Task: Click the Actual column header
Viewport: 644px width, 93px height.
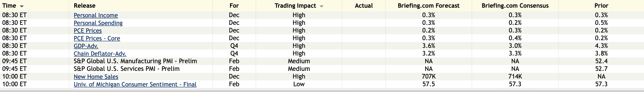Action: [x=364, y=6]
